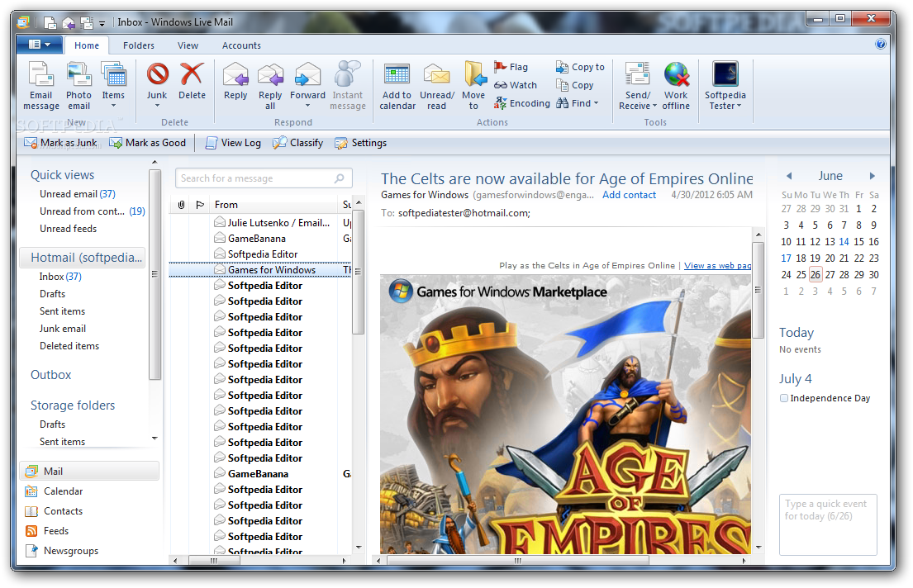Image resolution: width=913 pixels, height=588 pixels.
Task: Change message Encoding
Action: [521, 103]
